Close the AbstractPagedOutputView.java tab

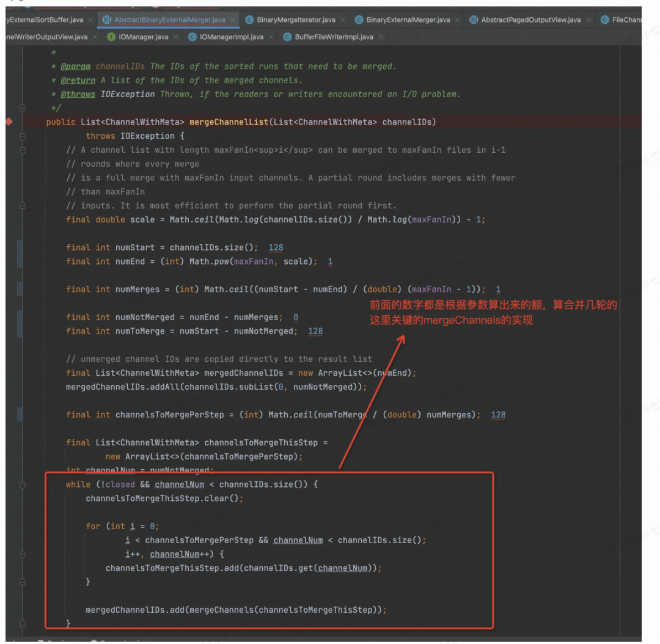click(588, 20)
